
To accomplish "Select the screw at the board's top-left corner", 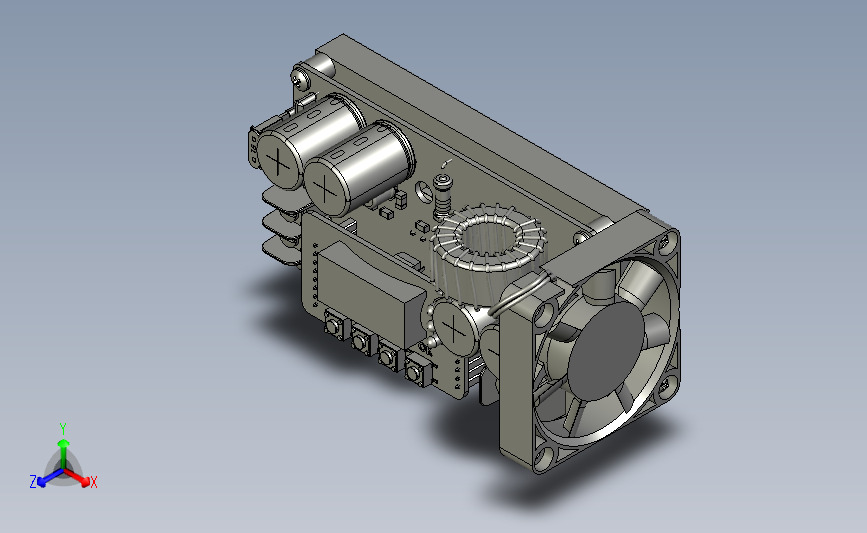I will 300,78.
